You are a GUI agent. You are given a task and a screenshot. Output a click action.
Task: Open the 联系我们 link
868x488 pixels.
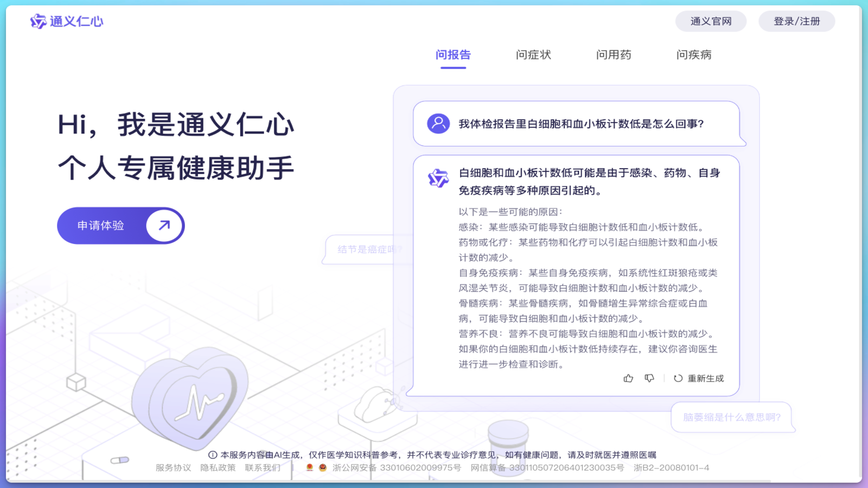(x=263, y=467)
